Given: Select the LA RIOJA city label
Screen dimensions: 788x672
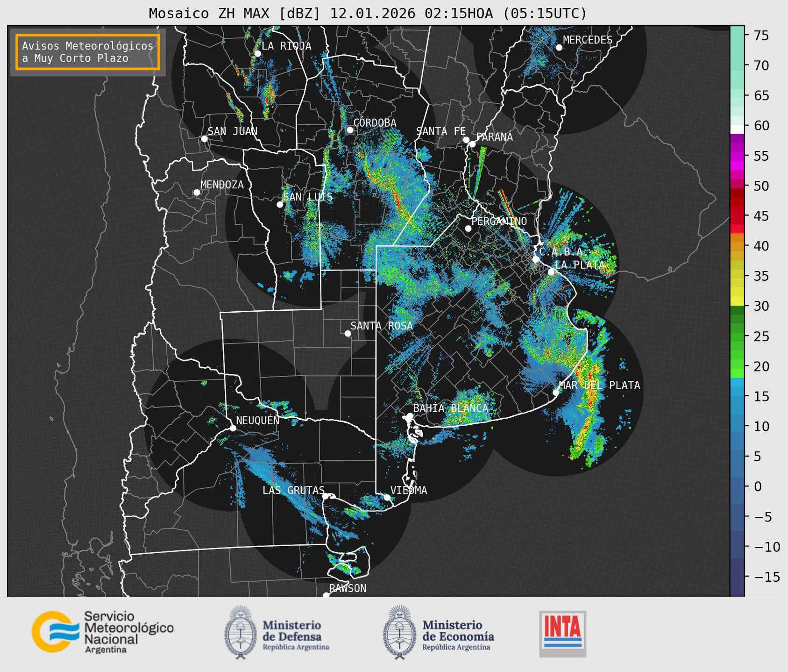Looking at the screenshot, I should 286,46.
